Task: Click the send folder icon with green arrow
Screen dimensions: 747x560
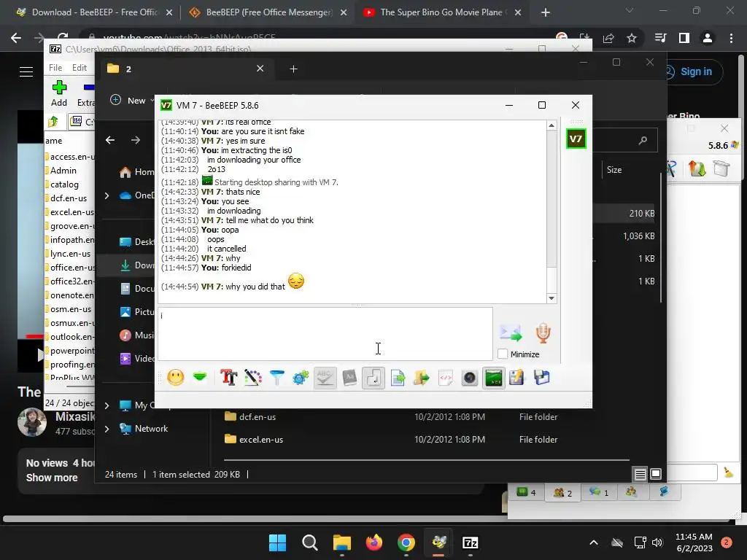Action: click(x=422, y=378)
